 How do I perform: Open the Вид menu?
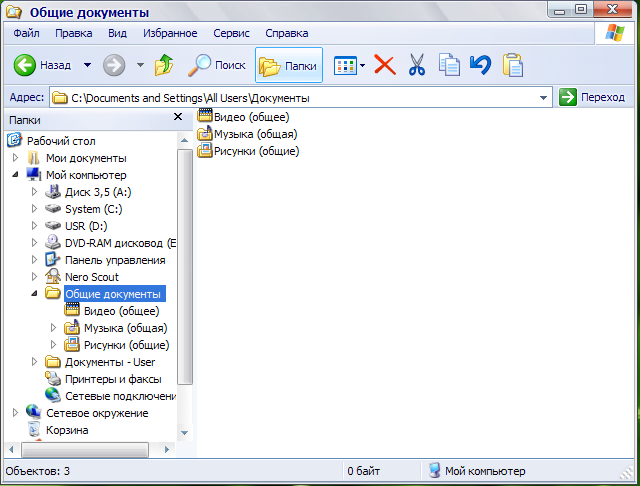pos(117,33)
